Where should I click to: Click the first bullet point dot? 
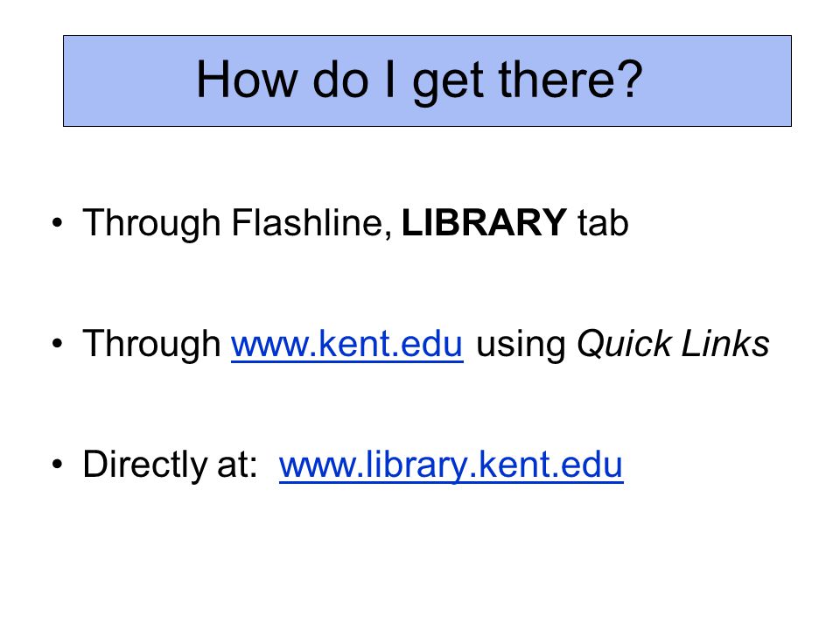coord(58,223)
